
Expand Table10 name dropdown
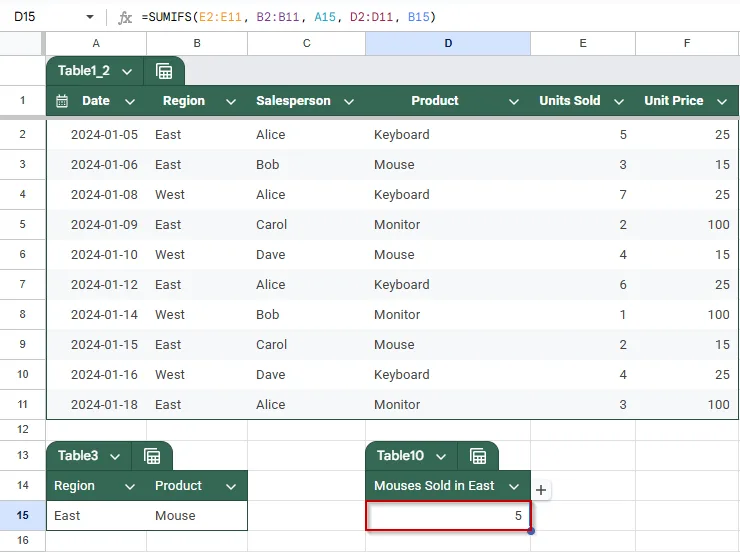pyautogui.click(x=441, y=457)
